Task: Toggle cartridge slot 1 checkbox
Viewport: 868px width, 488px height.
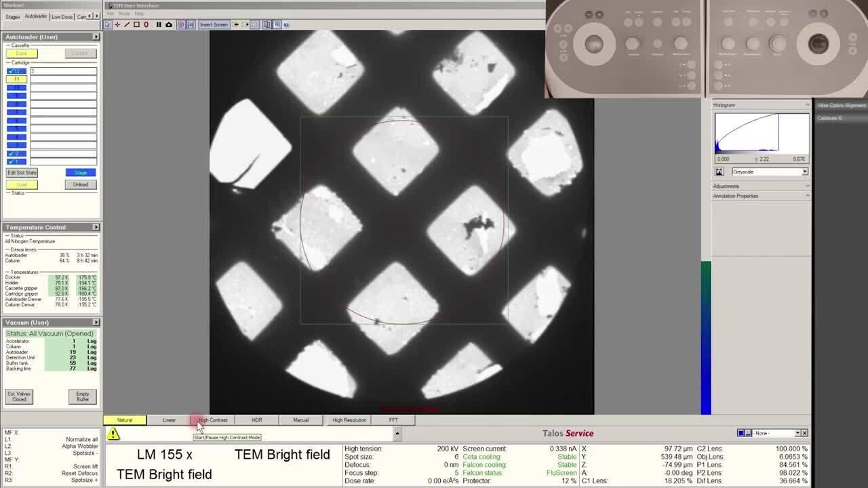Action: (x=16, y=161)
